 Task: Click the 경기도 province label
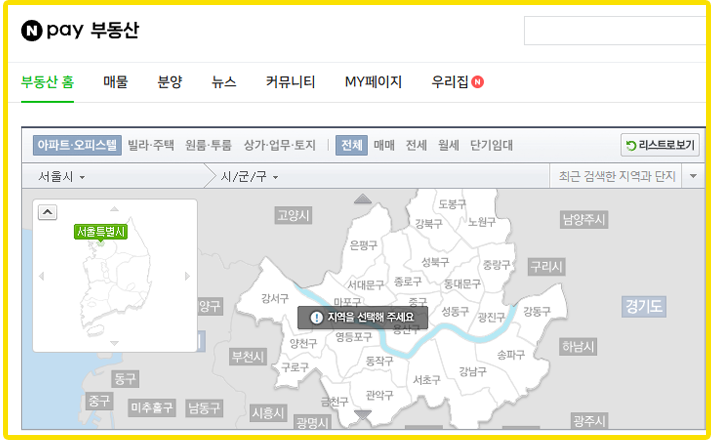[x=644, y=306]
